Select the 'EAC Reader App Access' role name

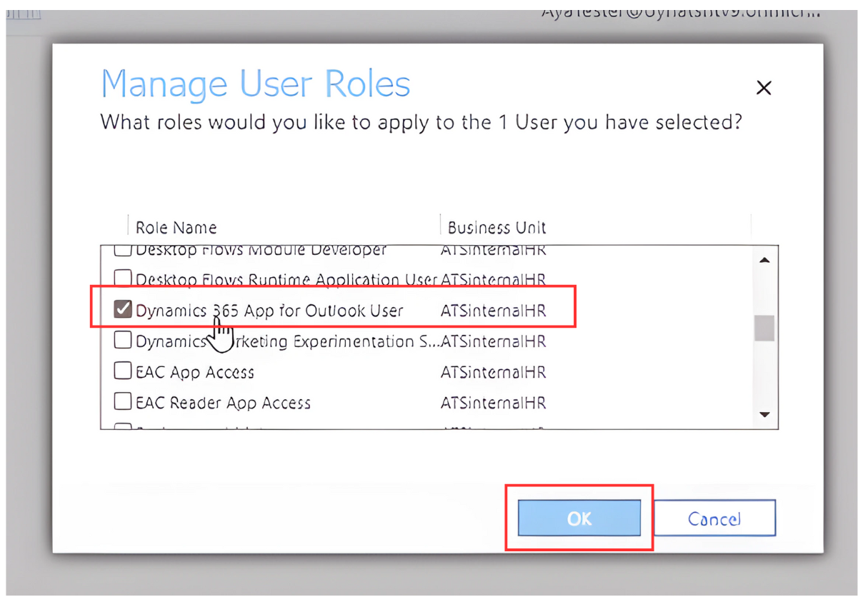pos(223,403)
